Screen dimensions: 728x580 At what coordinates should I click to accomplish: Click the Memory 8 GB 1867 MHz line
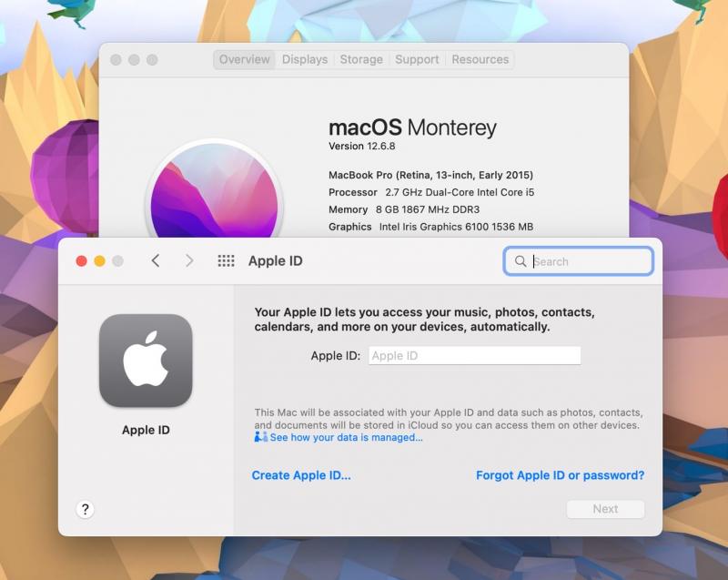pyautogui.click(x=404, y=209)
